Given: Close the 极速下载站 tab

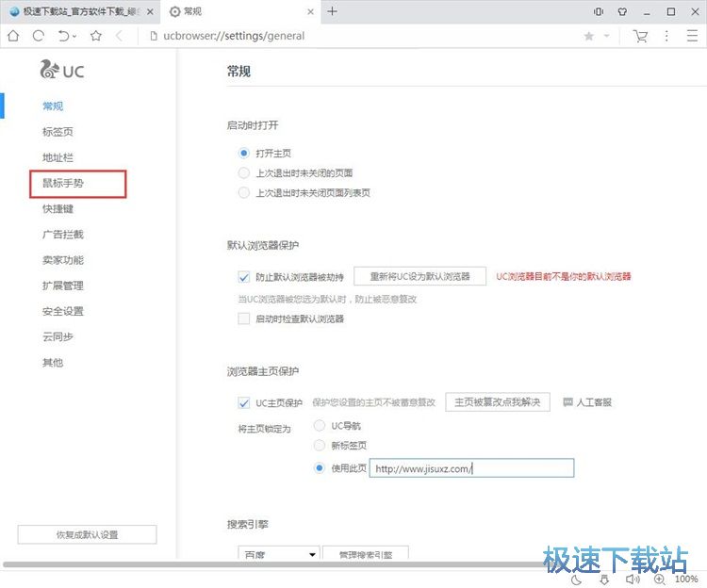Looking at the screenshot, I should (150, 11).
